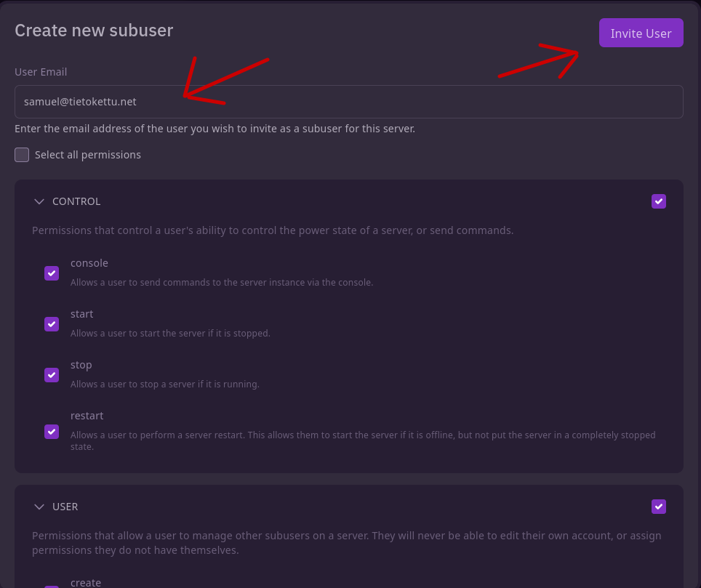This screenshot has height=588, width=701.
Task: Click the Invite User button
Action: click(641, 33)
